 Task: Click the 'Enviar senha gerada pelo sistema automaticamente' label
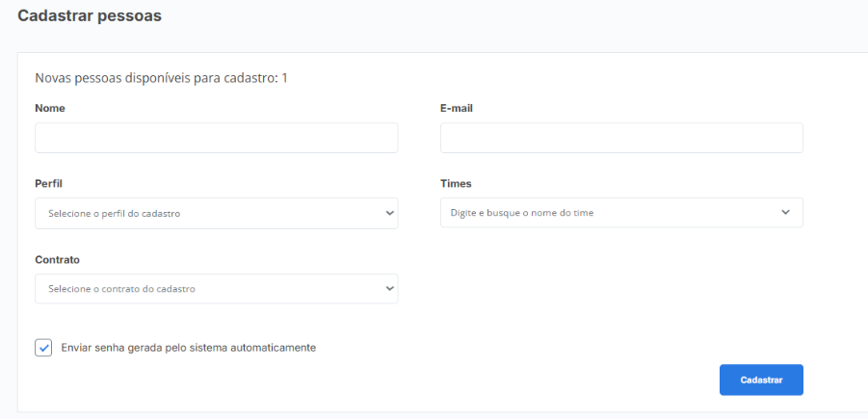pos(188,348)
